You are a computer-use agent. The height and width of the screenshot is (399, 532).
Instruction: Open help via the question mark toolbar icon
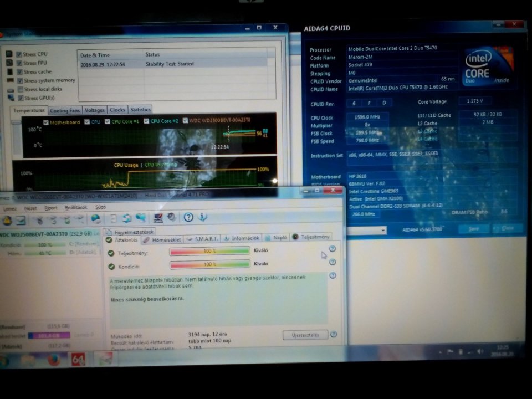click(188, 217)
